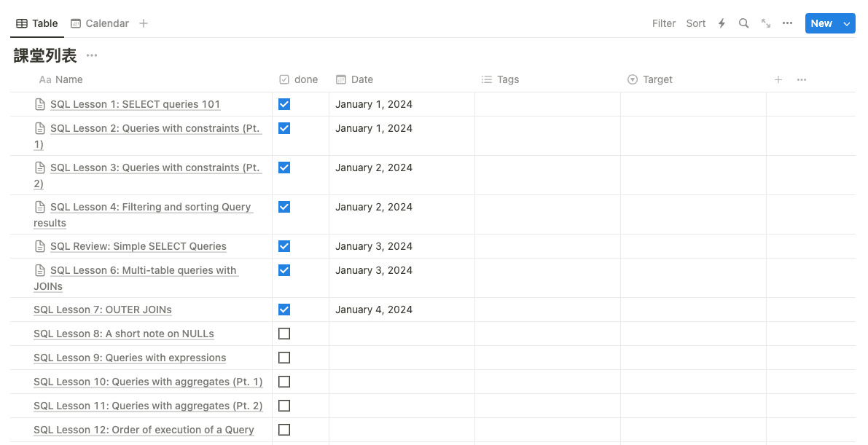Switch to the Calendar view tab
The width and height of the screenshot is (868, 445).
pos(100,23)
